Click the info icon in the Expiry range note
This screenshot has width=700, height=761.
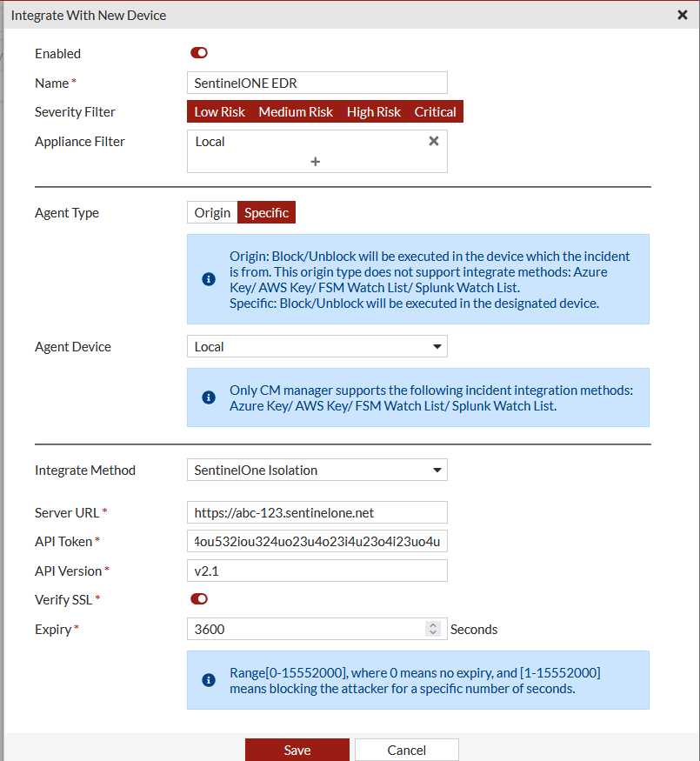[x=209, y=680]
